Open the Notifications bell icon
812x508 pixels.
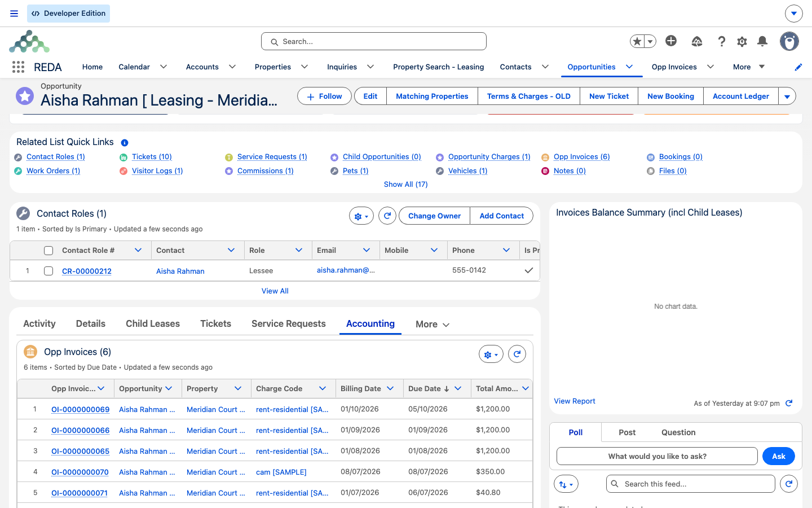tap(762, 41)
